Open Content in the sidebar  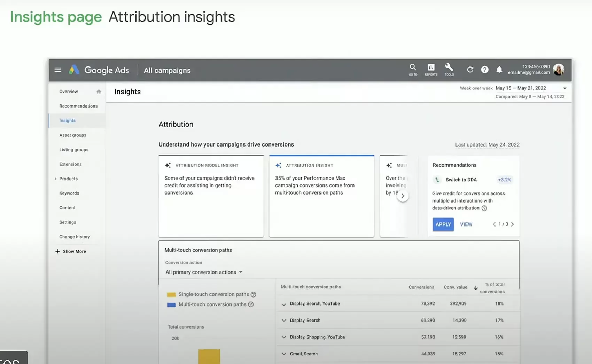pyautogui.click(x=67, y=208)
